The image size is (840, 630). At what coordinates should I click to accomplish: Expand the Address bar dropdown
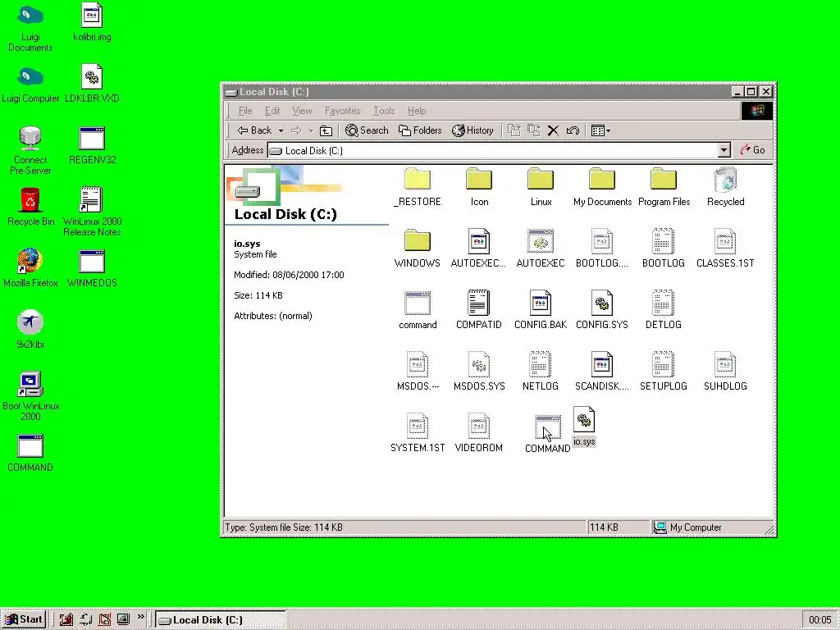724,151
